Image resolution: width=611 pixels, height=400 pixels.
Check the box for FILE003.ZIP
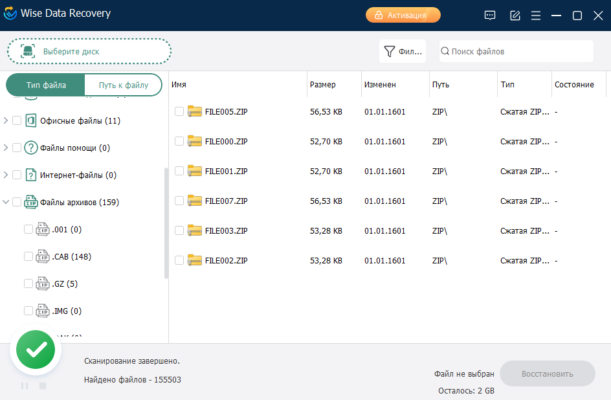click(179, 230)
